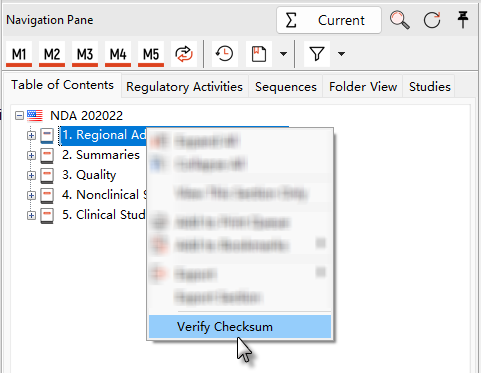Click the book icon beside 5. Clinical
Image resolution: width=481 pixels, height=373 pixels.
[x=47, y=216]
